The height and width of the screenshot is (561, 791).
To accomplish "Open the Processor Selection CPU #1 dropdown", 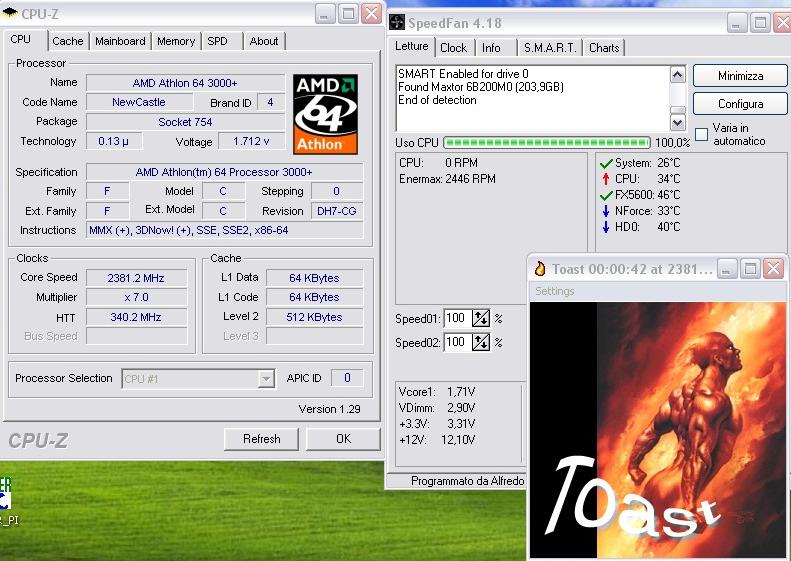I will [x=265, y=378].
